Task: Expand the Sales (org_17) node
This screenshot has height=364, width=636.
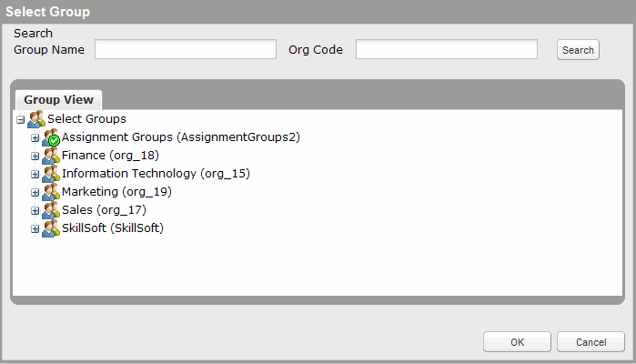Action: (x=35, y=211)
